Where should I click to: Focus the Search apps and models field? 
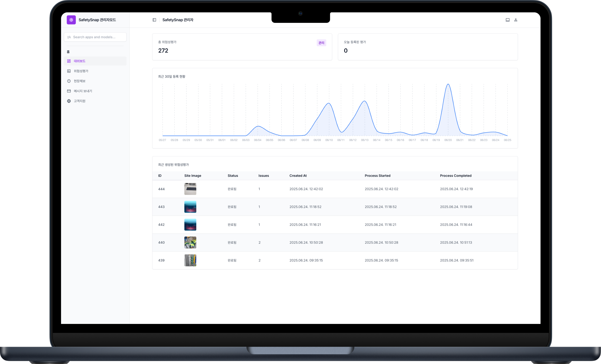point(95,37)
